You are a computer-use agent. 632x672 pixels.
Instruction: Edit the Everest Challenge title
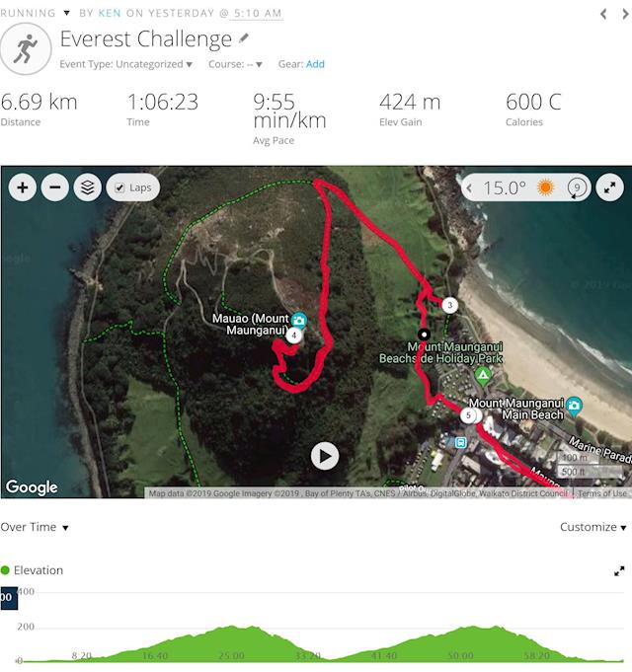coord(244,38)
